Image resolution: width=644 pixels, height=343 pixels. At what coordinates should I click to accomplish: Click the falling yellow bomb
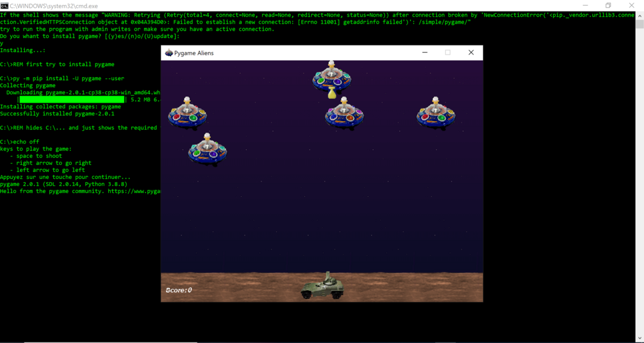[x=332, y=93]
